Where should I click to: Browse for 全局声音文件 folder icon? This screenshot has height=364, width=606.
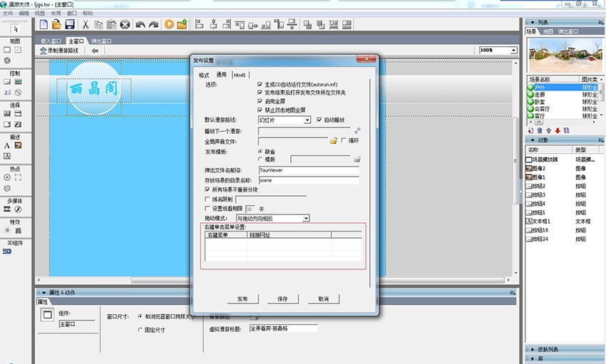[x=333, y=141]
